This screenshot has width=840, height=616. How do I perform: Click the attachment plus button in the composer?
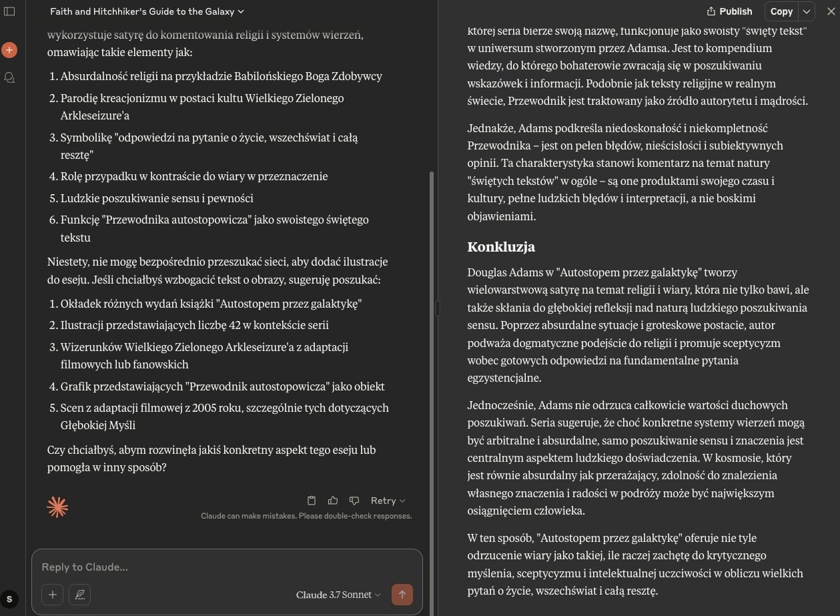(52, 595)
